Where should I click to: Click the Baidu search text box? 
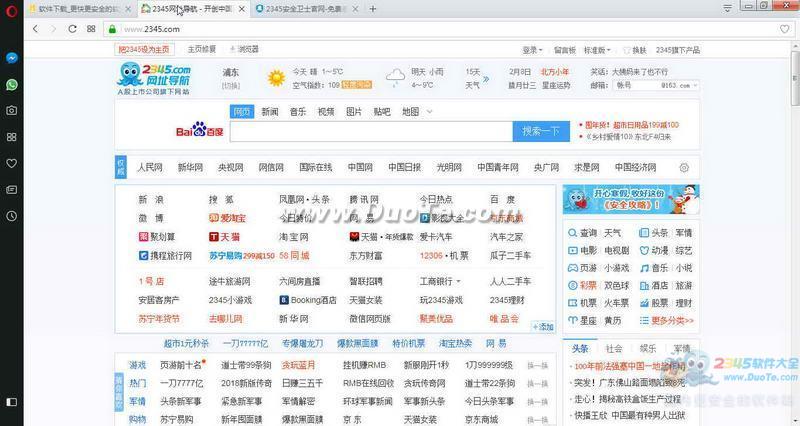(x=371, y=132)
